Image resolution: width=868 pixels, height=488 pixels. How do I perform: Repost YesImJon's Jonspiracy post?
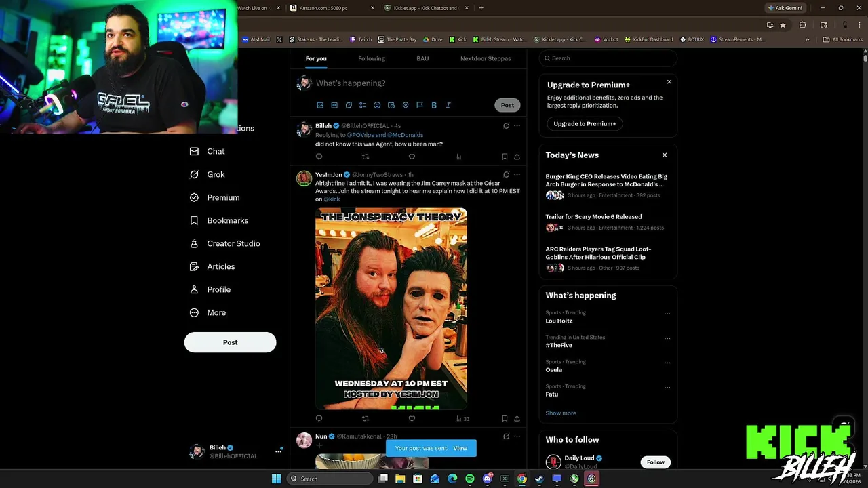pos(366,418)
